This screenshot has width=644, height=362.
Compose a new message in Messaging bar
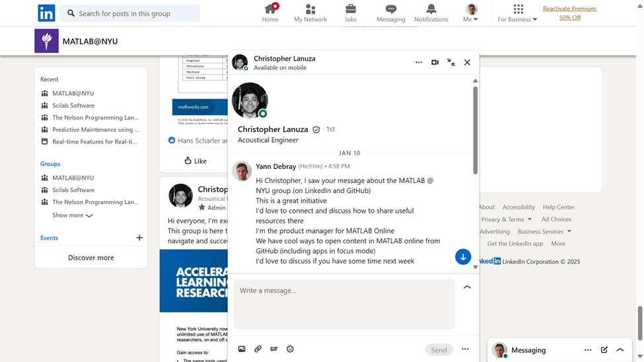(604, 350)
